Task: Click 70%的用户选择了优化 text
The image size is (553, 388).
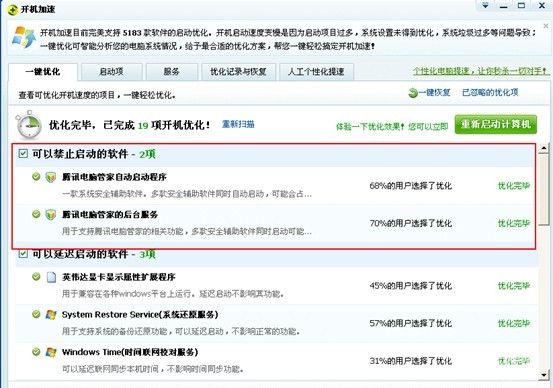Action: coord(411,223)
